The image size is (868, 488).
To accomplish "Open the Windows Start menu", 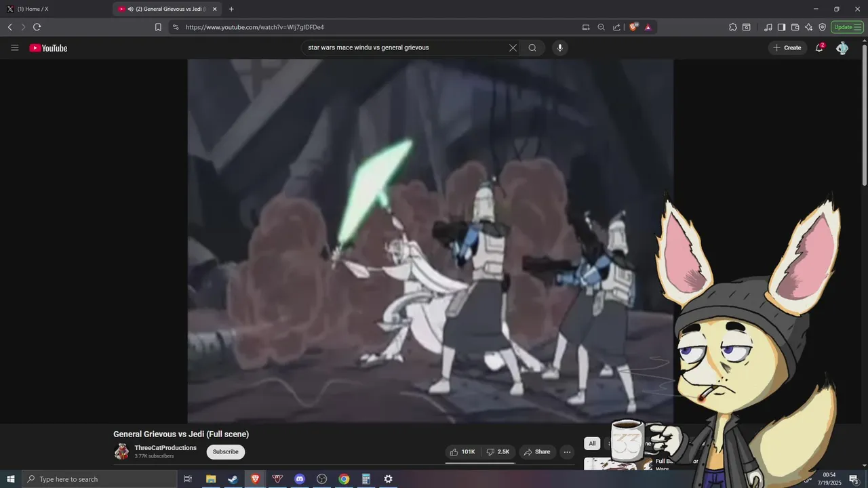I will (11, 479).
